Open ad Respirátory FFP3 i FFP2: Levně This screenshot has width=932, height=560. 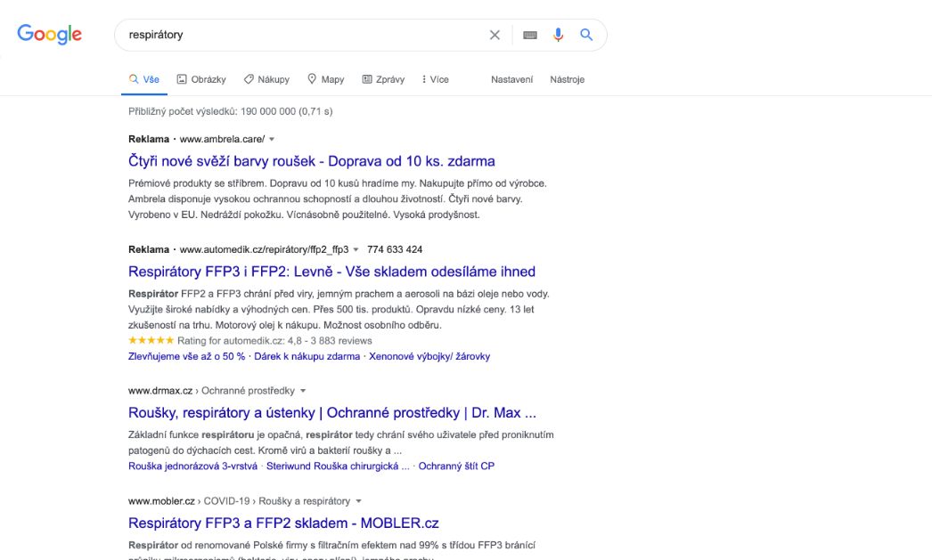tap(331, 272)
